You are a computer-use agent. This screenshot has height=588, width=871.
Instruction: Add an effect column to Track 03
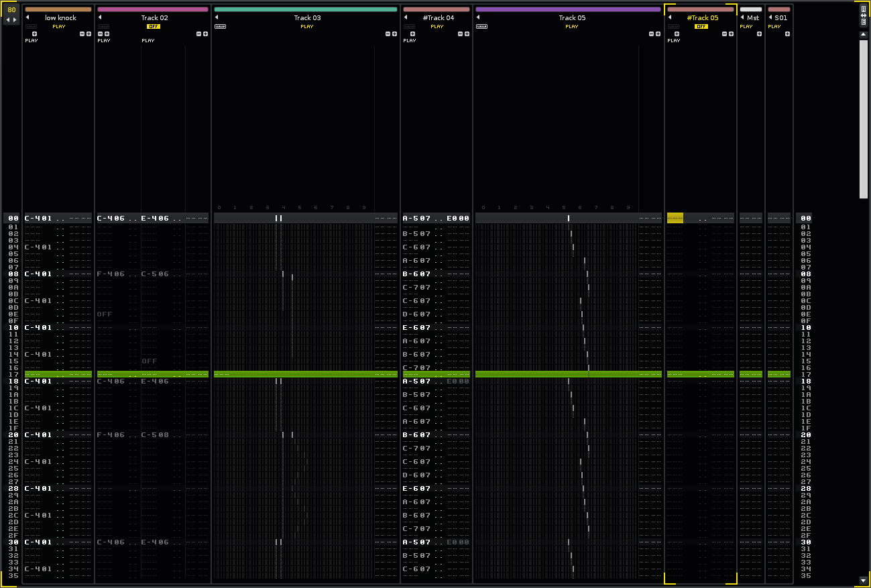pyautogui.click(x=395, y=34)
